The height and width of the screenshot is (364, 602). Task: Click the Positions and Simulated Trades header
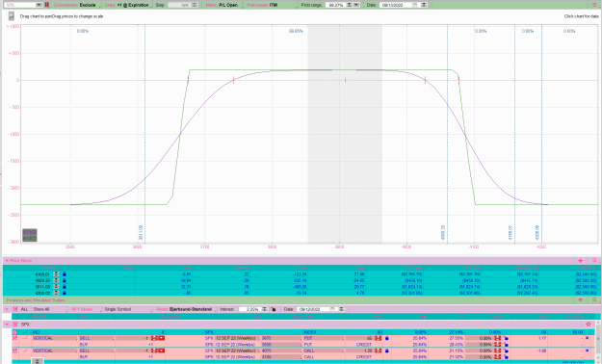pos(36,300)
